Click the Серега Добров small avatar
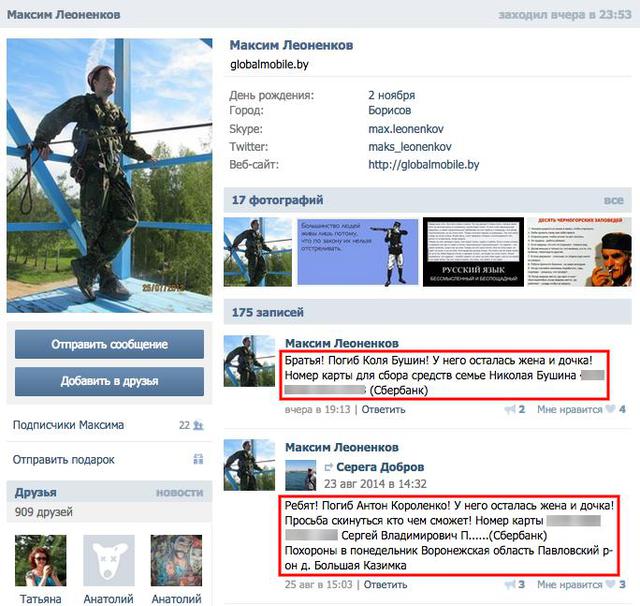Image resolution: width=640 pixels, height=606 pixels. (x=300, y=475)
